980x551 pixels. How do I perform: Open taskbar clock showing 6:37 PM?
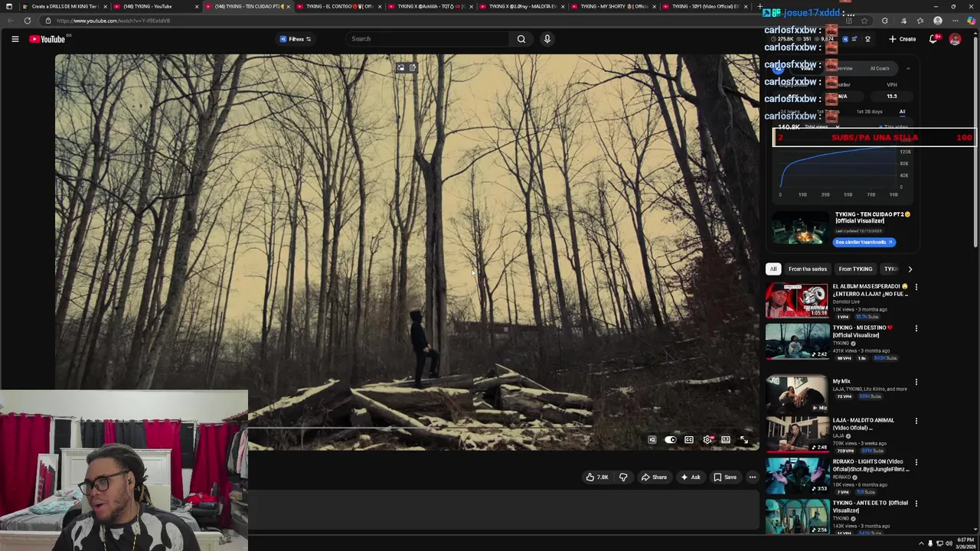[x=965, y=544]
